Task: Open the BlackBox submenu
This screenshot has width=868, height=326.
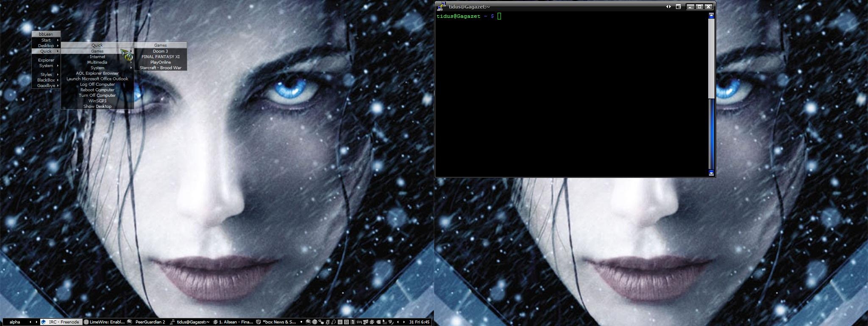Action: [46, 80]
